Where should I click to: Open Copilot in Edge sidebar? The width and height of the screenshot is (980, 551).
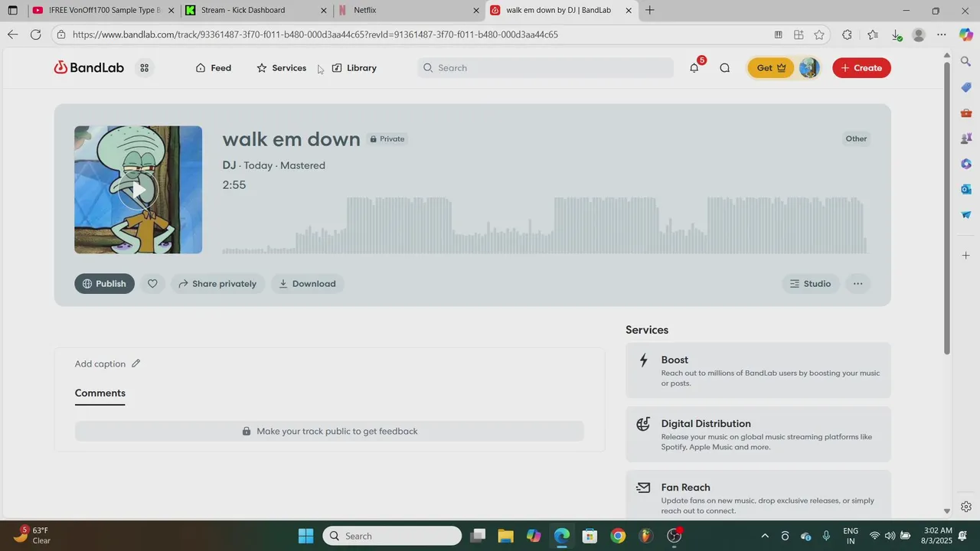(966, 34)
